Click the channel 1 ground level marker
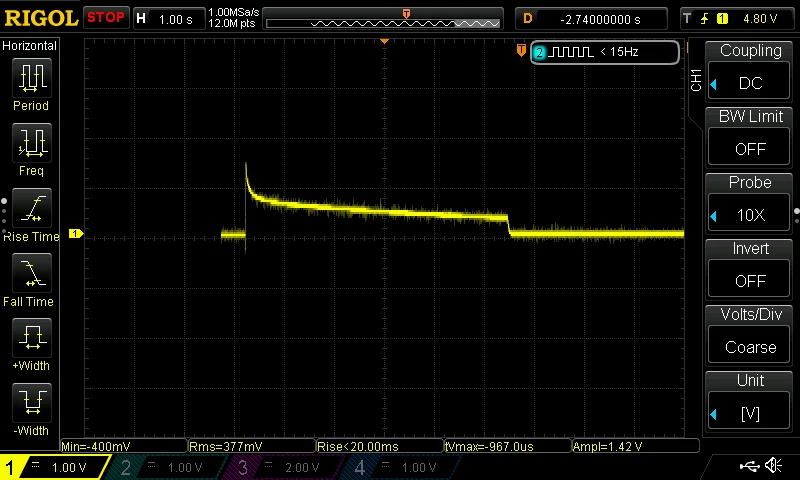 pyautogui.click(x=76, y=234)
